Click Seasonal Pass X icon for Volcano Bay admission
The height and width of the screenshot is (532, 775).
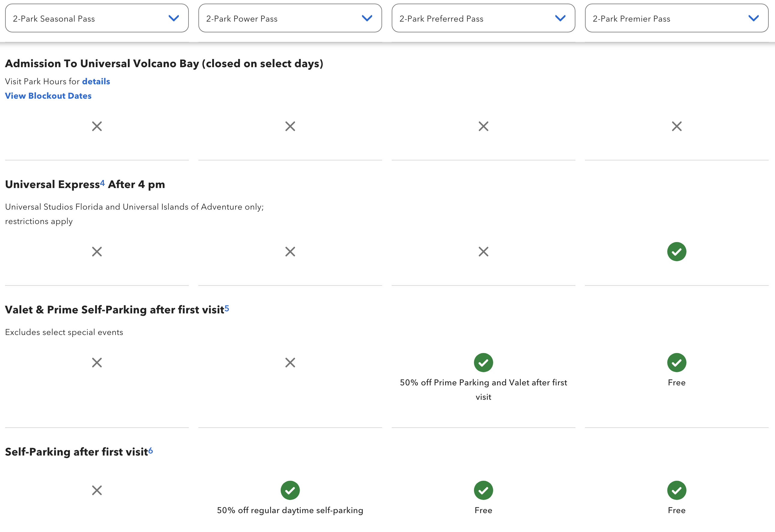coord(97,126)
